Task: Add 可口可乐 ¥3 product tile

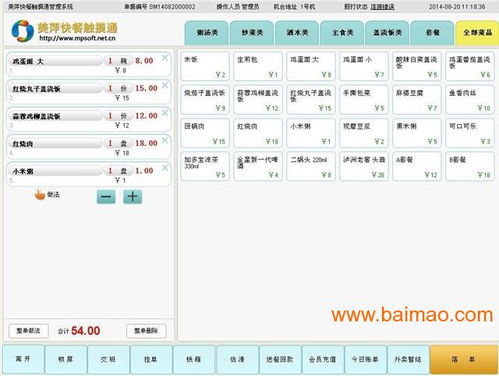Action: [470, 133]
